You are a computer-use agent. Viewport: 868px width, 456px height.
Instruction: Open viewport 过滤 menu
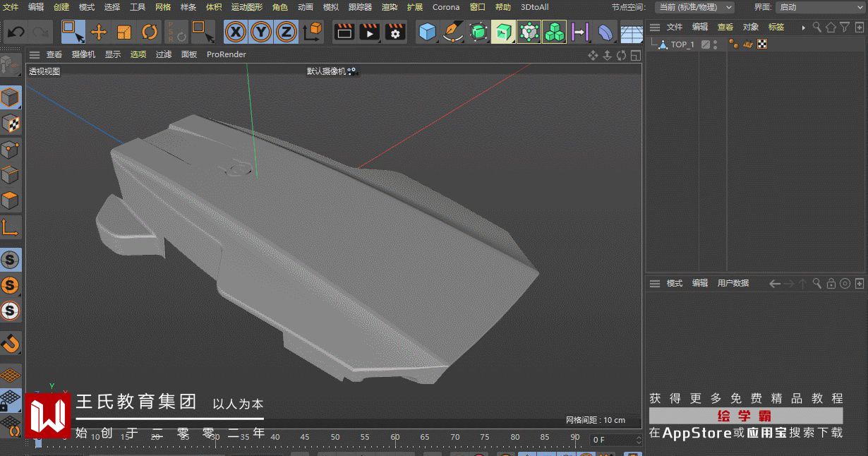(x=164, y=54)
